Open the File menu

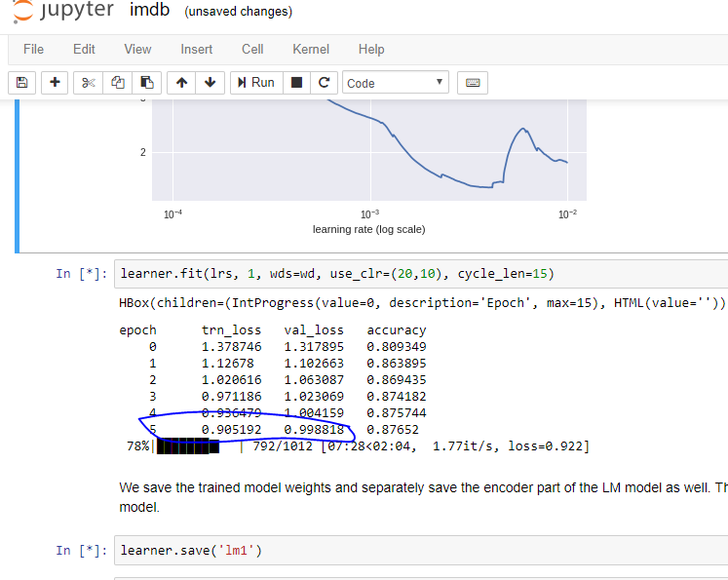pos(33,49)
